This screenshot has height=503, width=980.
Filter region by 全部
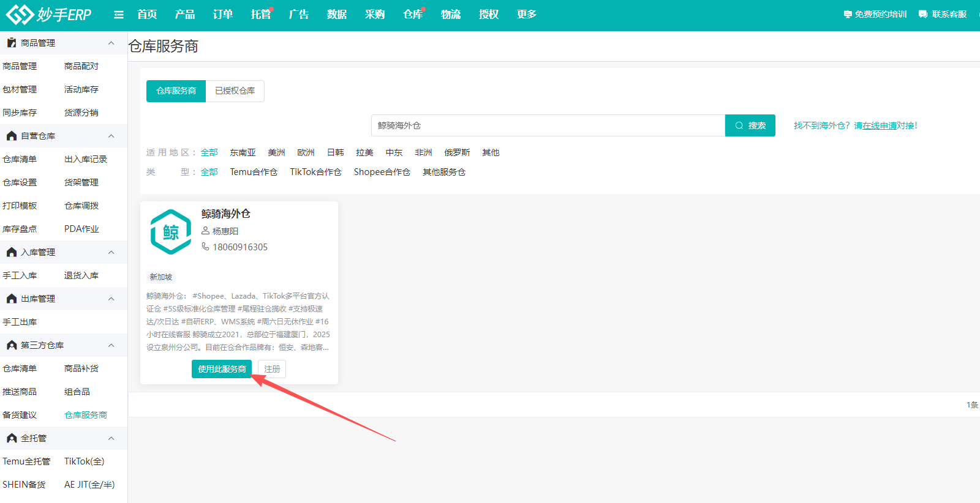(209, 152)
